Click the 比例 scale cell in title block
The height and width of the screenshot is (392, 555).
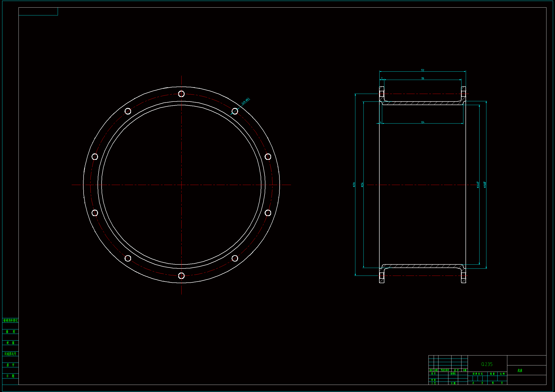pyautogui.click(x=502, y=374)
